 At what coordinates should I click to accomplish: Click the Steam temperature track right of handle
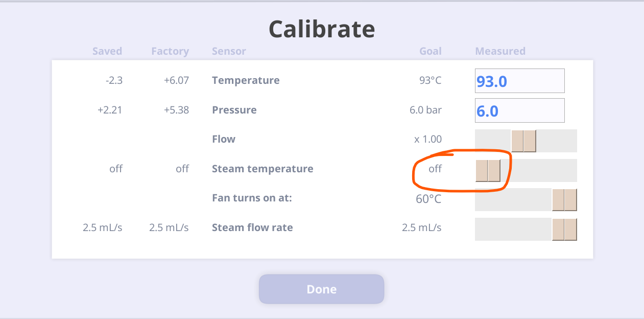539,170
